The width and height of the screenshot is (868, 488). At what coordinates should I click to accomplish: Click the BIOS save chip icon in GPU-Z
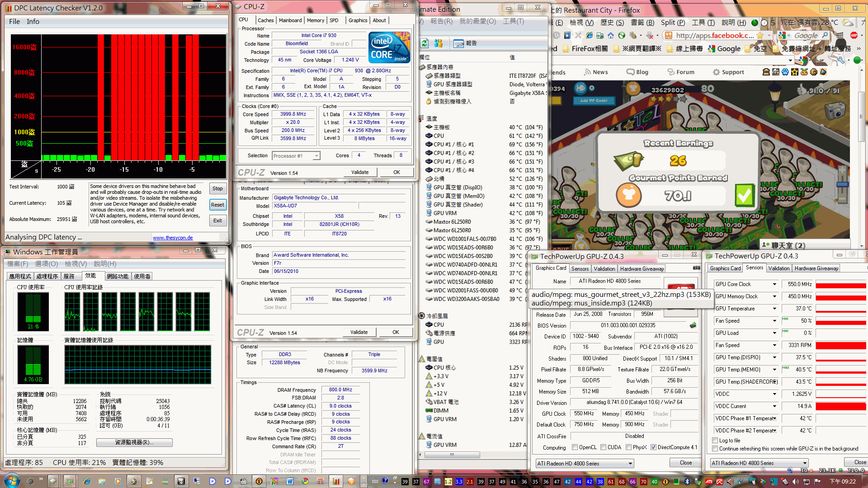tap(693, 325)
